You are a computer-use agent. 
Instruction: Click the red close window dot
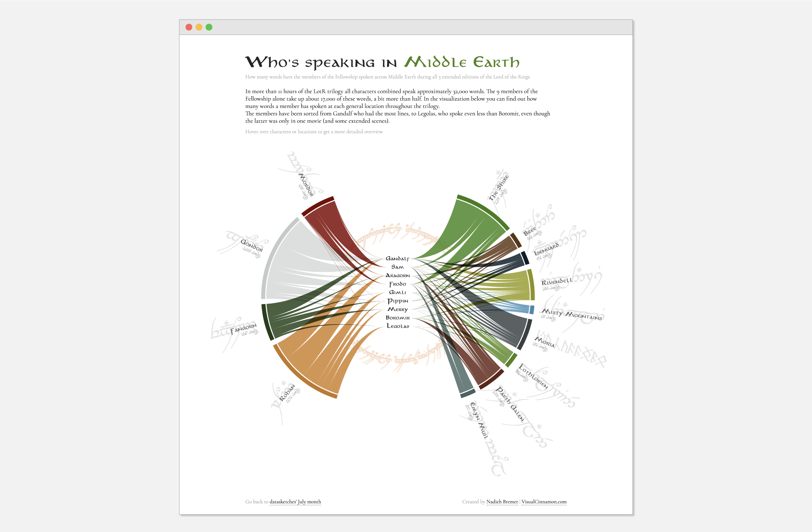(189, 27)
